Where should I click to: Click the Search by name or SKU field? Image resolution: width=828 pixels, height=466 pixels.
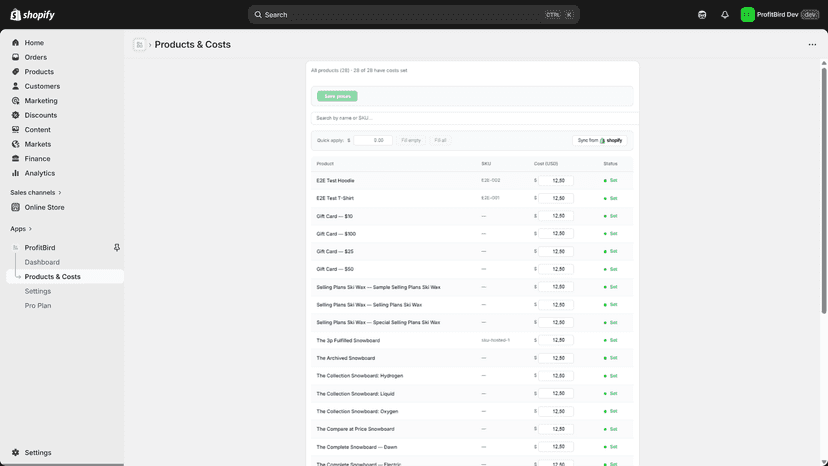click(x=474, y=118)
